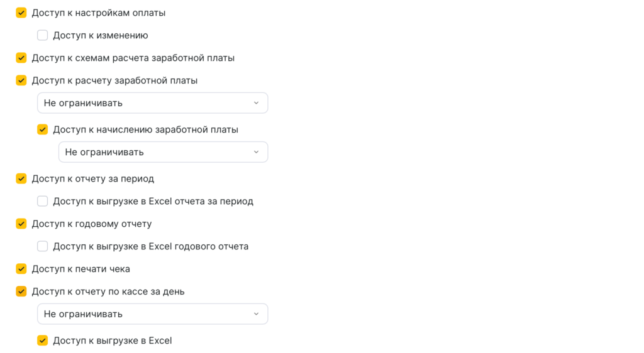Uncheck the last 'Доступ к выгрузке в Excel' checkbox
644x353 pixels.
[43, 340]
